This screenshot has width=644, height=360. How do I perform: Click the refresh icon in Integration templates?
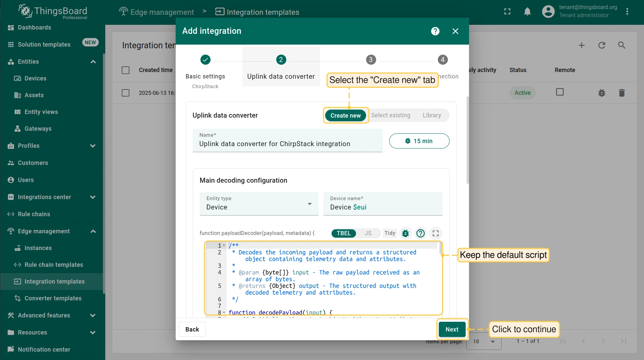point(601,45)
